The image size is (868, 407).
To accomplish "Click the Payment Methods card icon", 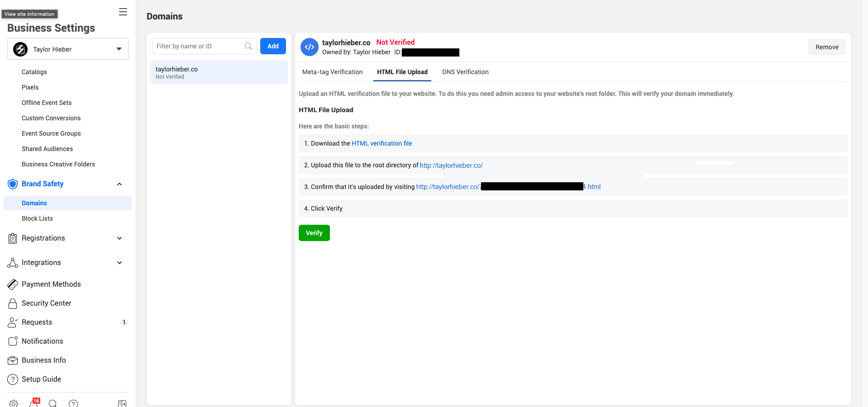I will [13, 284].
